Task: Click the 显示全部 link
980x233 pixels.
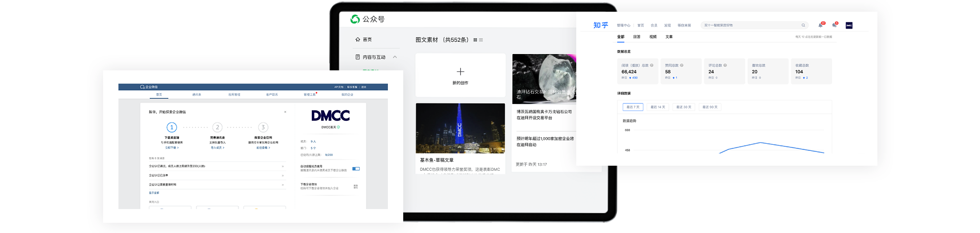Action: click(154, 193)
